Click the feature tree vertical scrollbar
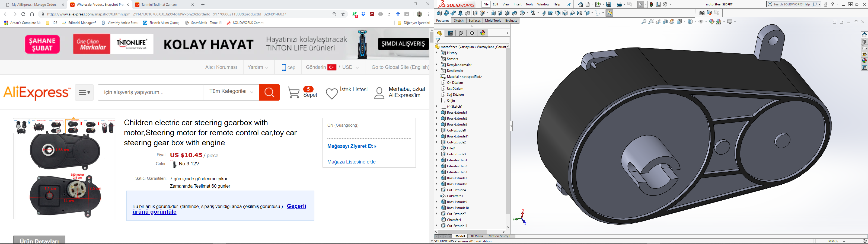Screen dimensions: 868x244 508,131
